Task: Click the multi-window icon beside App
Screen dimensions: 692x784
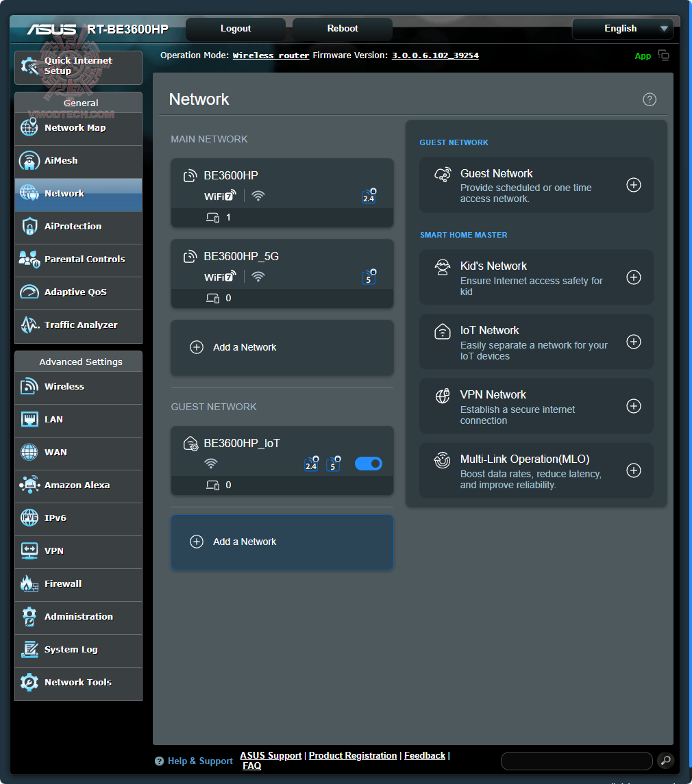Action: point(663,55)
